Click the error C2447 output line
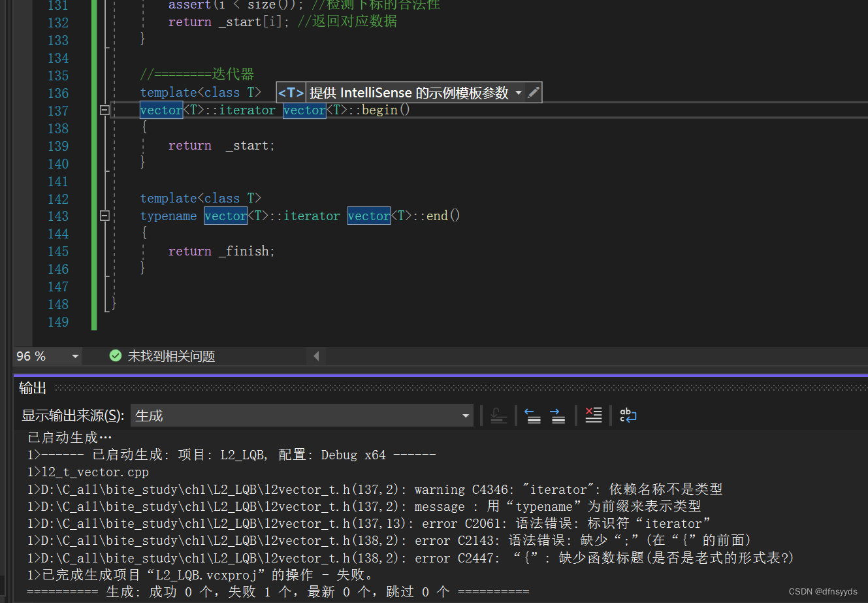This screenshot has width=868, height=603. 410,558
